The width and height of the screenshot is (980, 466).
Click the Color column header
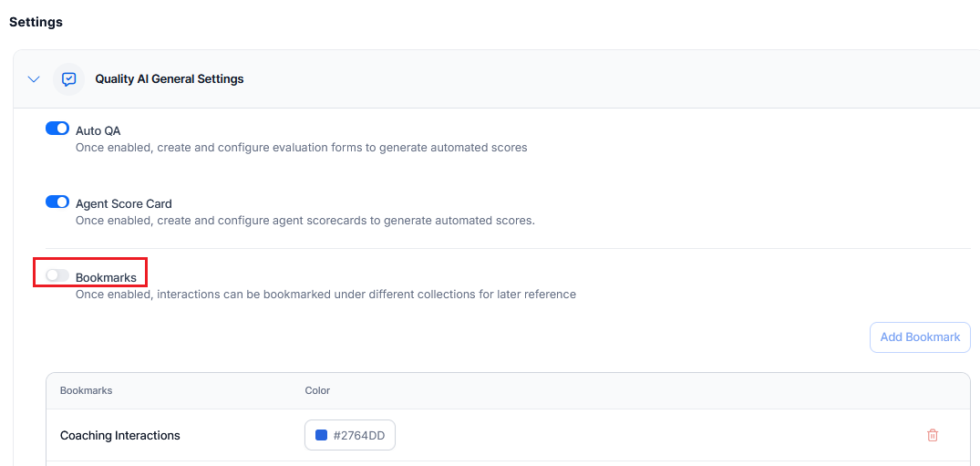[317, 390]
